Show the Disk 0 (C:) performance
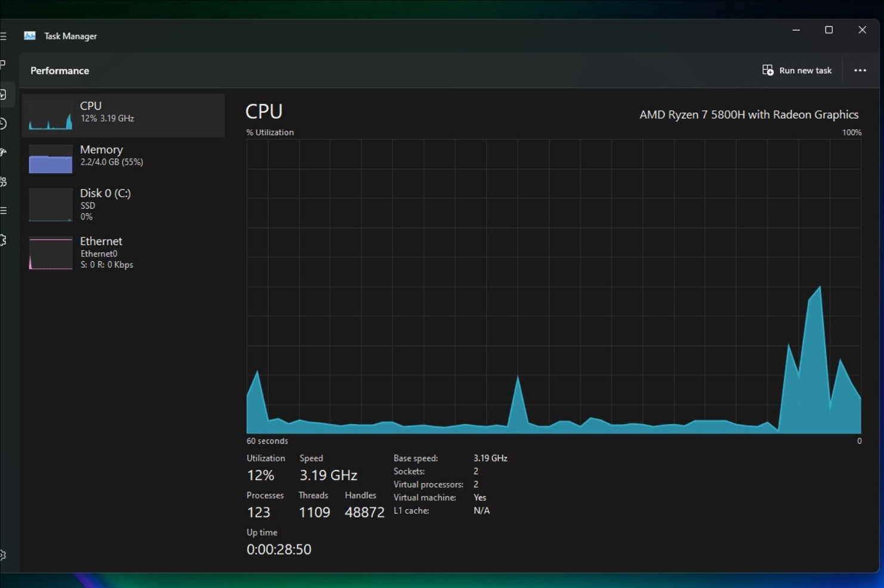884x588 pixels. (123, 205)
